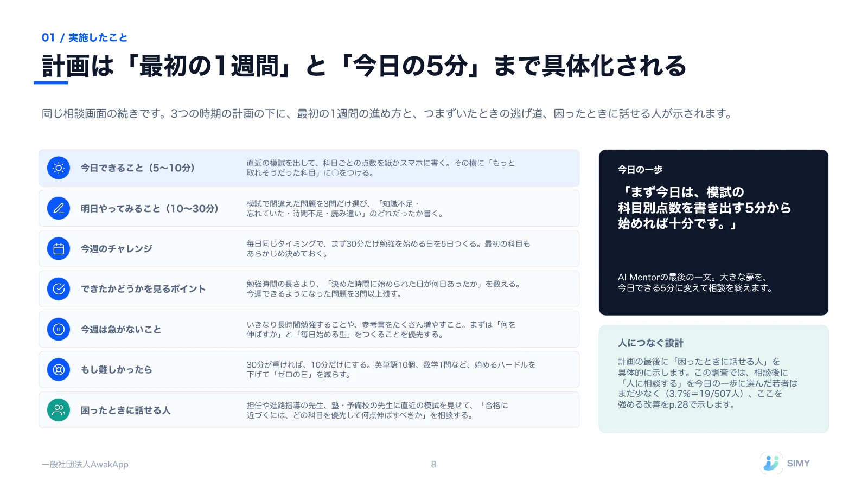Click the section label 01 / 実施したこと
This screenshot has width=868, height=488.
(85, 37)
